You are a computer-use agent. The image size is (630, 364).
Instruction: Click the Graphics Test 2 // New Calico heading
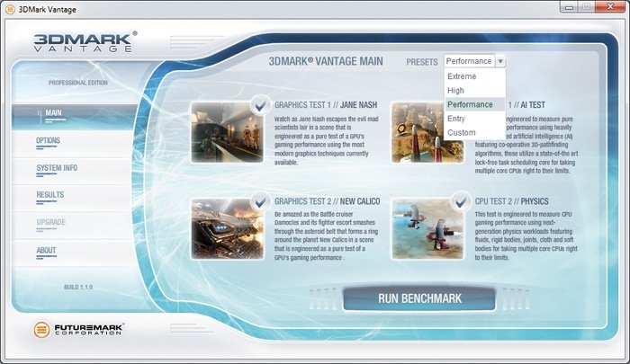click(x=327, y=201)
